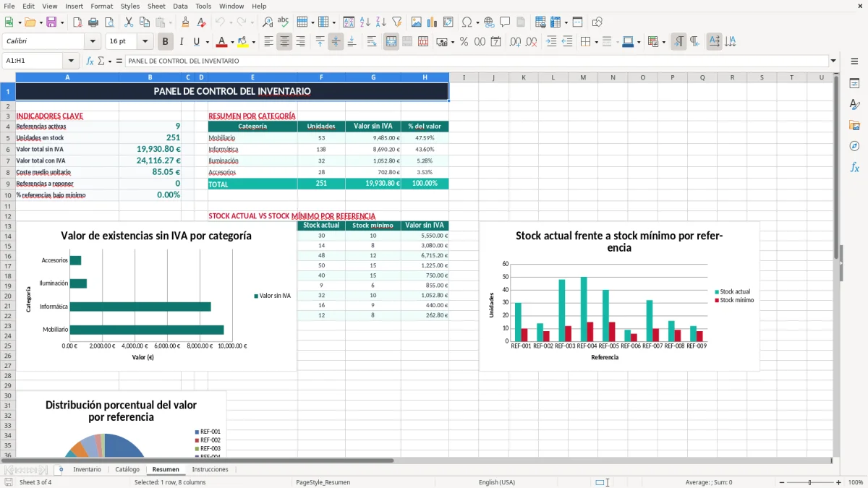Image resolution: width=868 pixels, height=488 pixels.
Task: Click the zoom in plus button
Action: pos(838,482)
